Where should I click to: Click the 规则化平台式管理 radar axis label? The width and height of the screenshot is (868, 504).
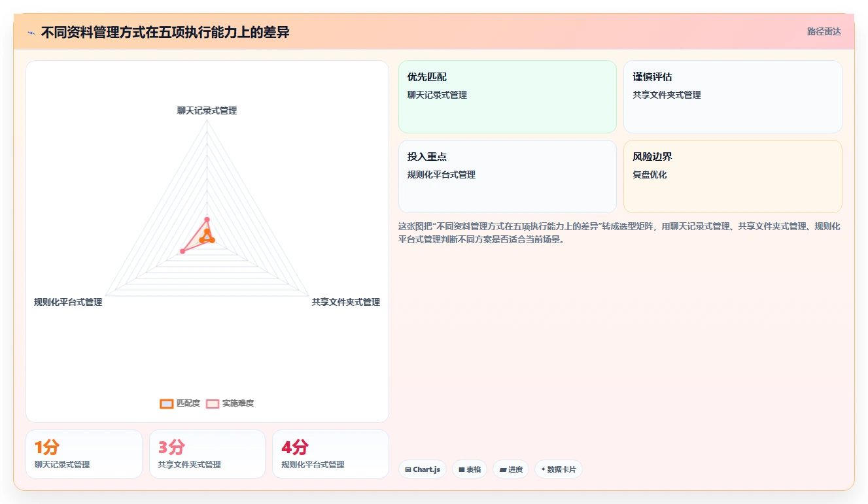tap(68, 302)
